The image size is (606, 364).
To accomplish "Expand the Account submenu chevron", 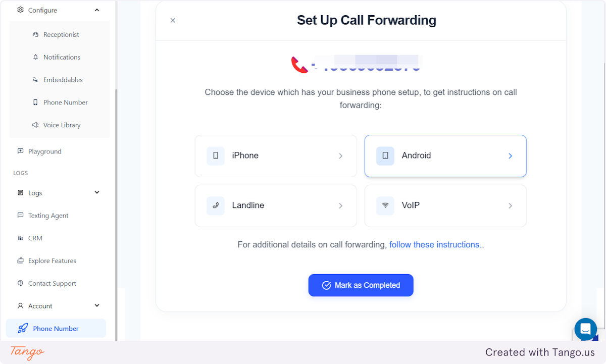I will point(97,305).
